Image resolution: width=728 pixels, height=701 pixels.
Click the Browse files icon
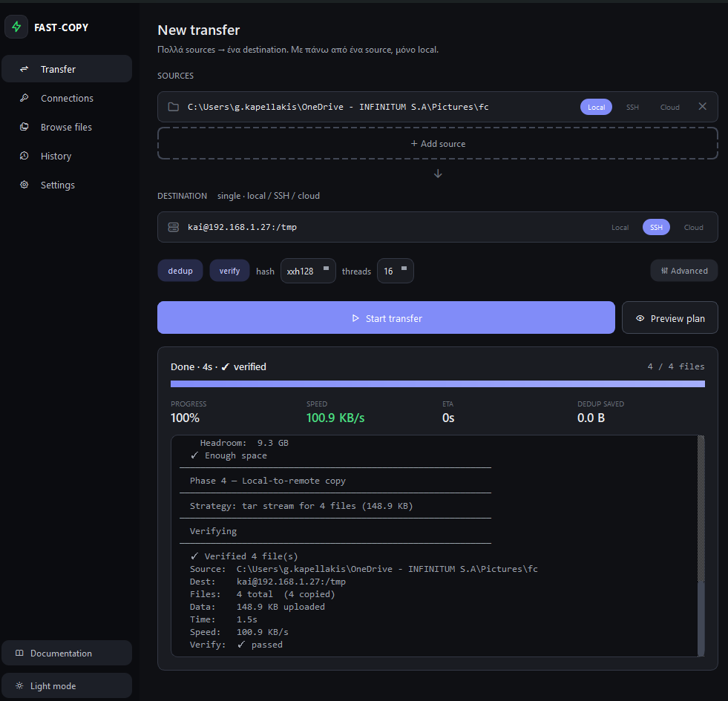tap(24, 127)
